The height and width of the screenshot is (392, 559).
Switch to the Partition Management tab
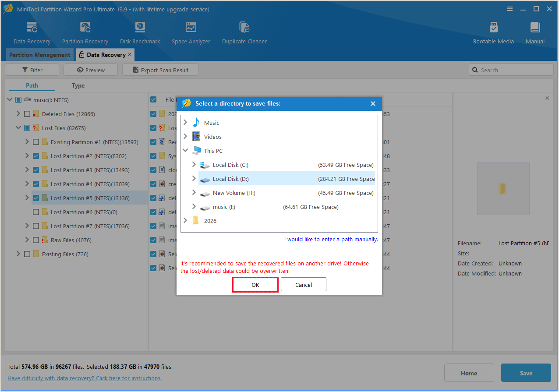[39, 55]
